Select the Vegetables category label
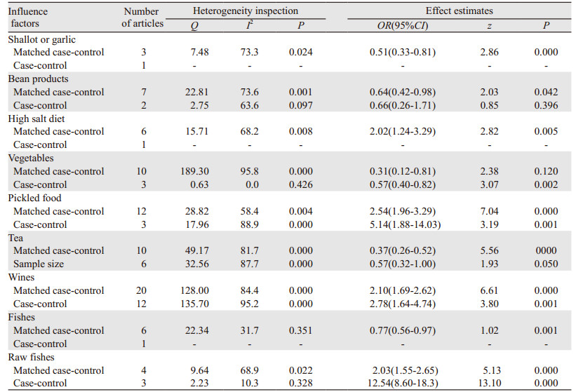576x392 pixels. tap(30, 158)
